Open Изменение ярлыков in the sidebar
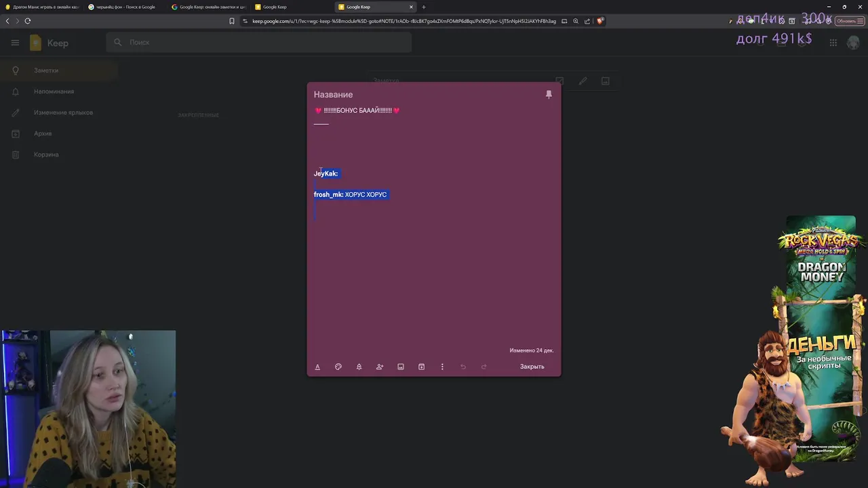868x488 pixels. pyautogui.click(x=59, y=113)
